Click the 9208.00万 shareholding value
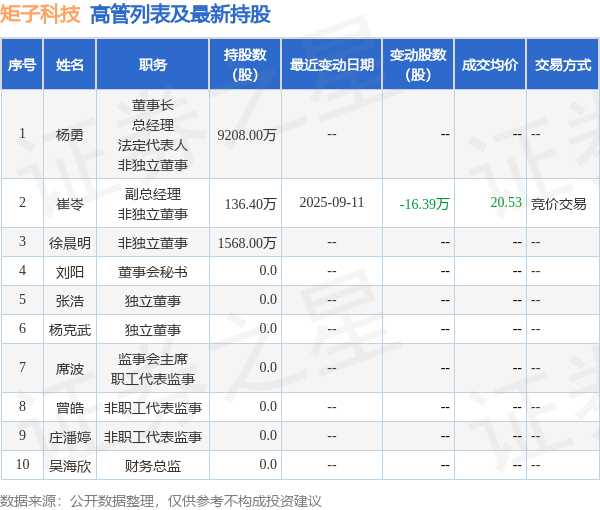 [247, 135]
